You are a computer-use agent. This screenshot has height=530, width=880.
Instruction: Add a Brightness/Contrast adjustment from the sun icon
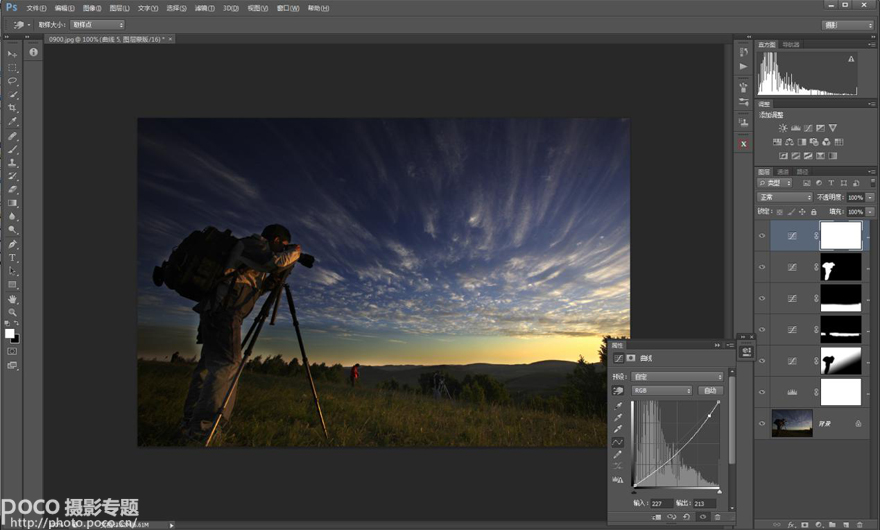(x=782, y=128)
